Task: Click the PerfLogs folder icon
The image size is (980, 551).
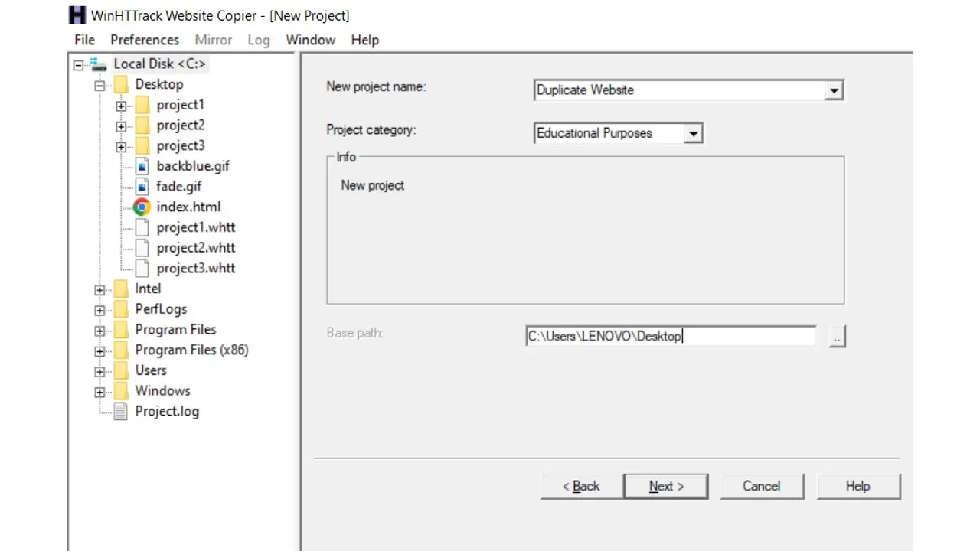Action: (x=121, y=309)
